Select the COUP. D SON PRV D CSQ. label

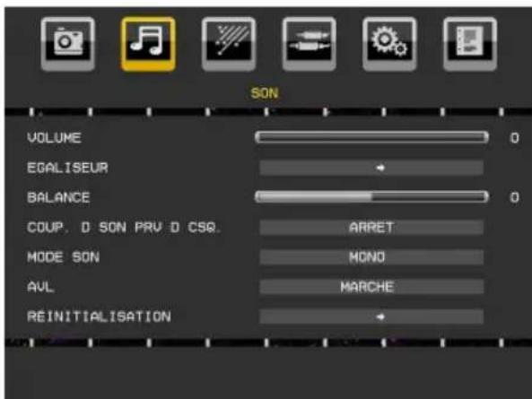click(124, 227)
